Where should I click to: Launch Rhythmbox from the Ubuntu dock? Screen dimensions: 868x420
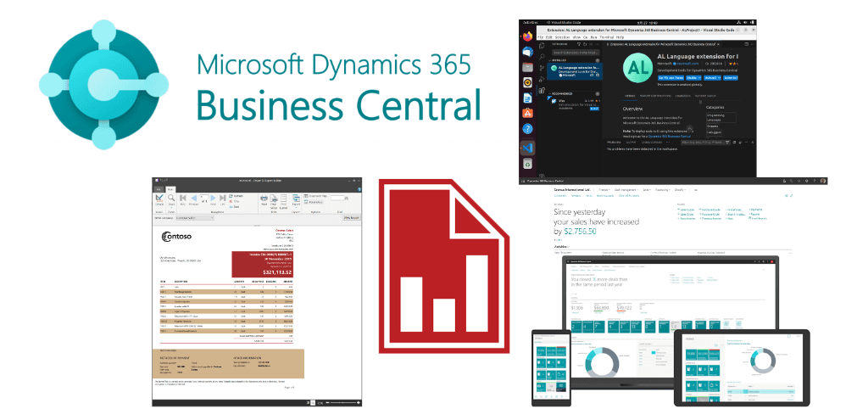pos(527,82)
